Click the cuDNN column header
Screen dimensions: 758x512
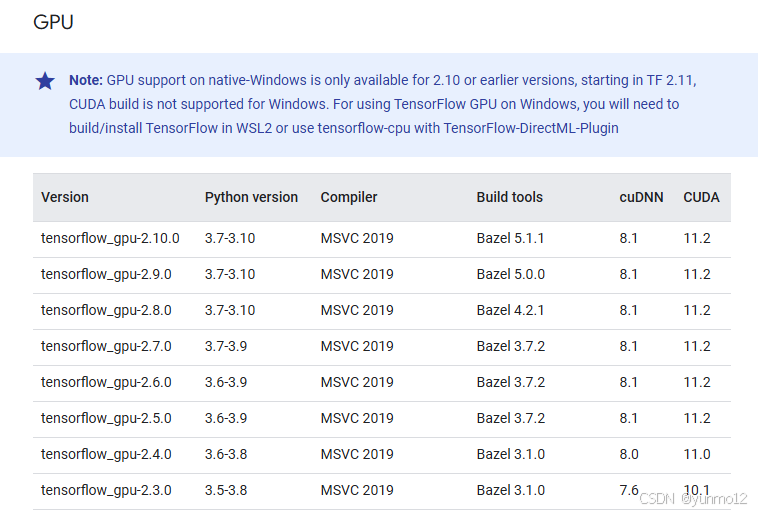point(641,197)
